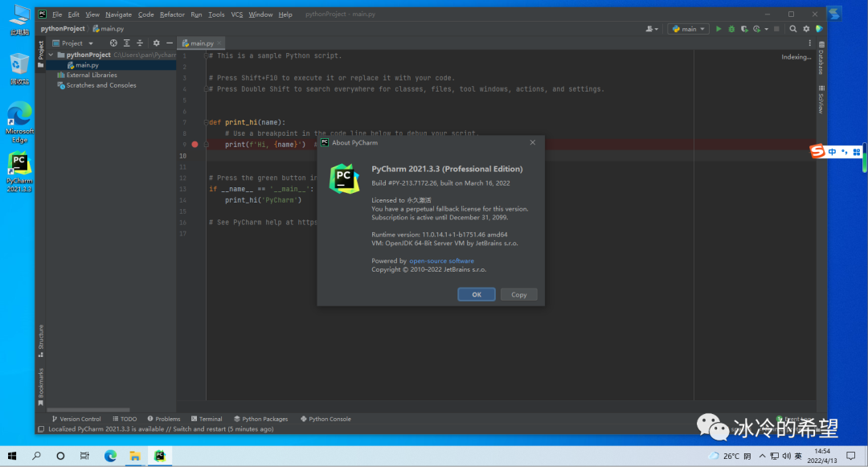868x467 pixels.
Task: Launch Microsoft Edge from the taskbar
Action: pyautogui.click(x=110, y=456)
